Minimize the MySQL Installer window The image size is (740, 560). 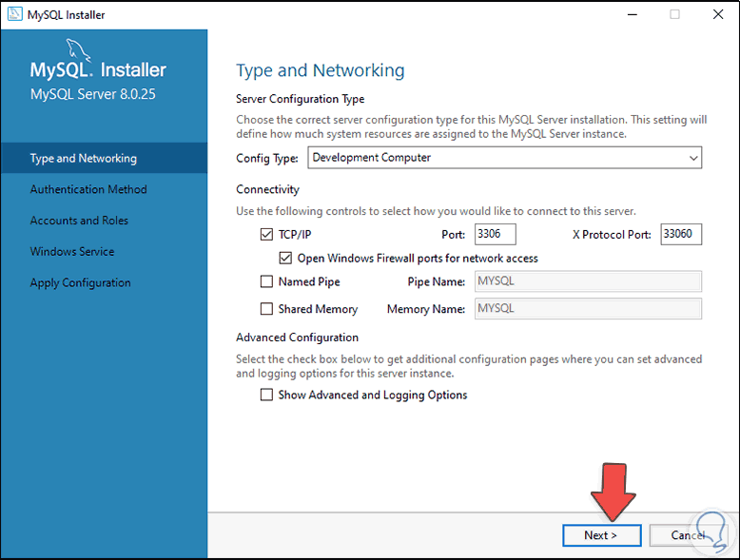pyautogui.click(x=633, y=14)
